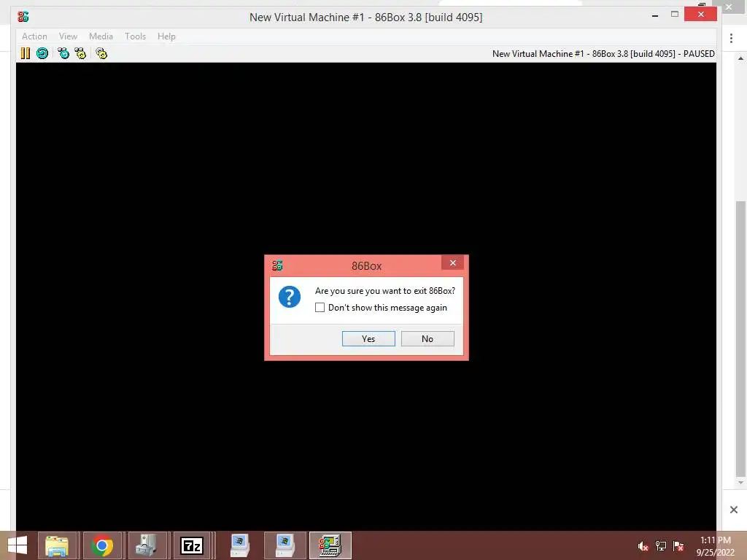Close the 86Box exit confirmation dialog

(x=452, y=262)
